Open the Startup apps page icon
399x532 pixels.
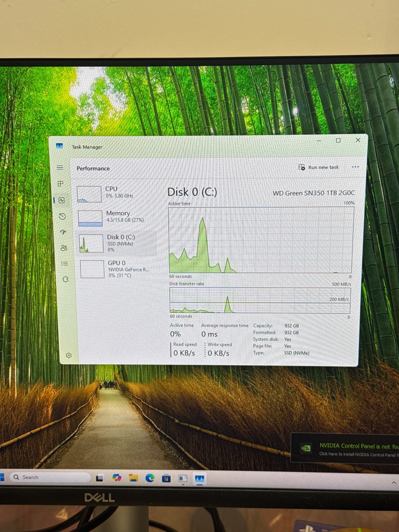[x=63, y=232]
